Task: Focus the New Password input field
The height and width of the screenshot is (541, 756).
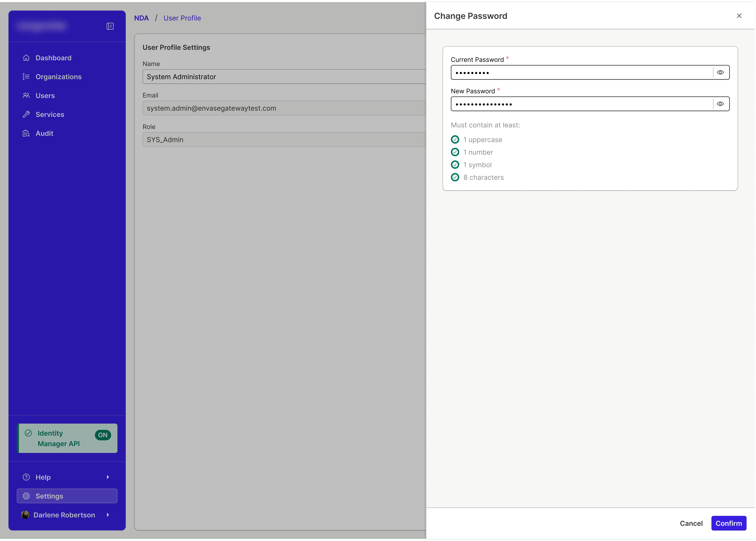Action: 581,104
